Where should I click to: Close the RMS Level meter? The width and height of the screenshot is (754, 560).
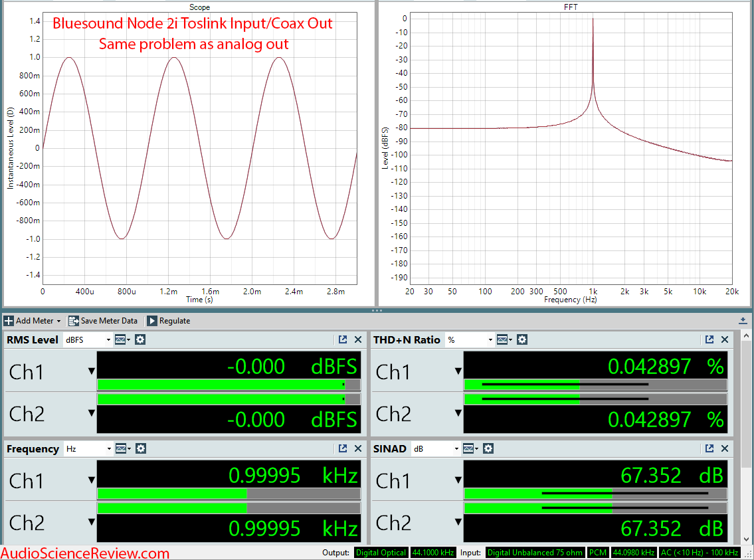(358, 340)
